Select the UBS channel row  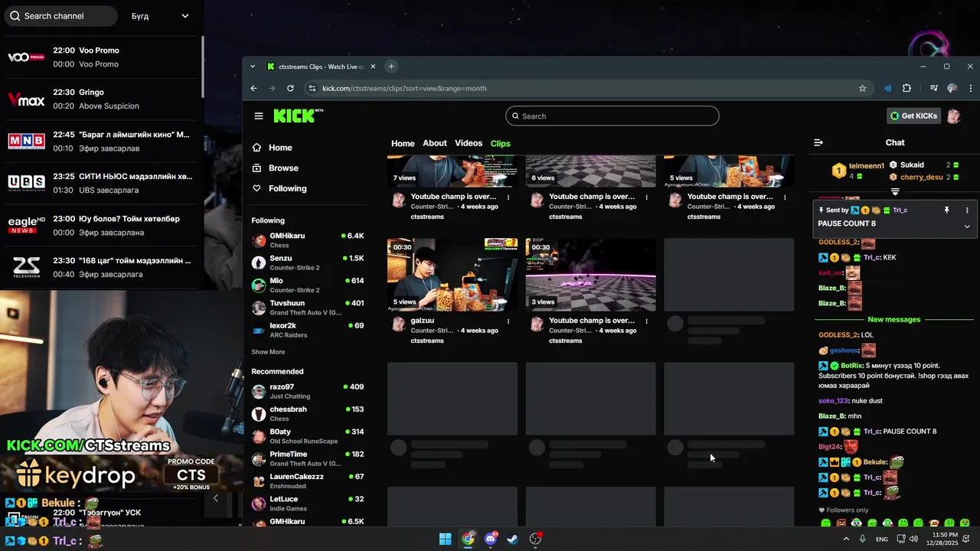(101, 184)
